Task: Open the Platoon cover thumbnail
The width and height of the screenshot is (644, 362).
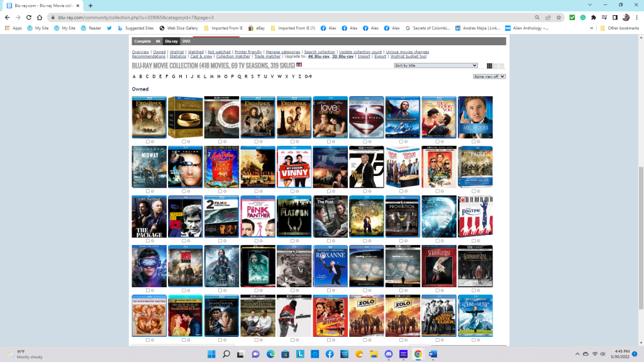Action: click(294, 216)
